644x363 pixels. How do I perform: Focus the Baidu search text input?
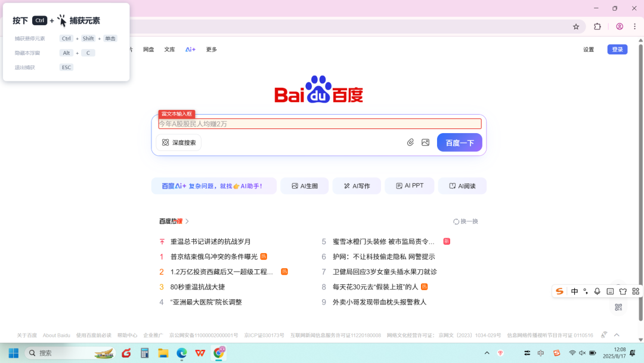(x=320, y=124)
